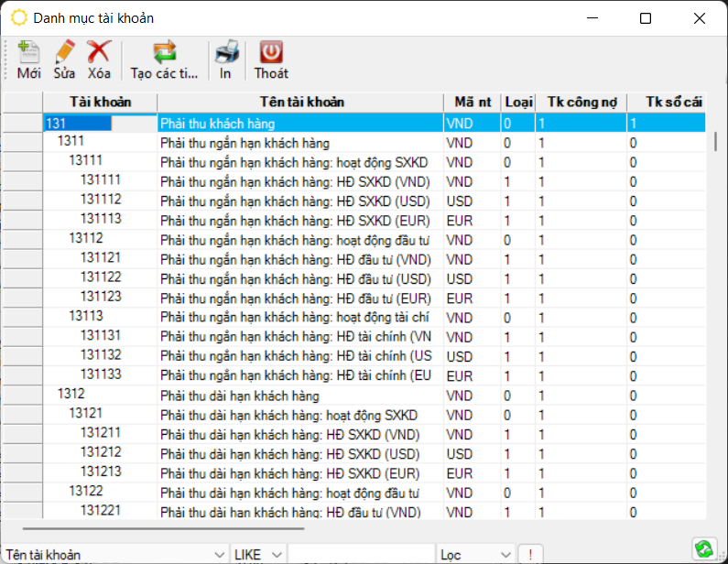Click the Mới (New) account icon
The width and height of the screenshot is (728, 564).
click(28, 53)
